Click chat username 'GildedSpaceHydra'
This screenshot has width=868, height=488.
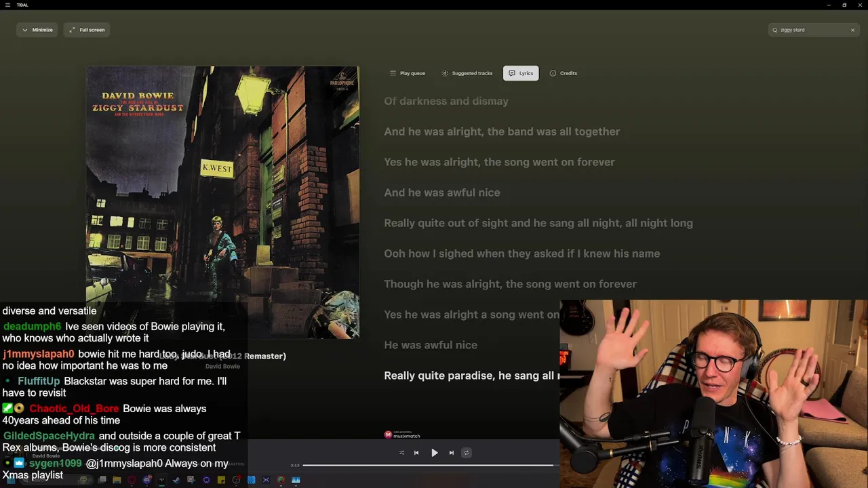pos(49,436)
